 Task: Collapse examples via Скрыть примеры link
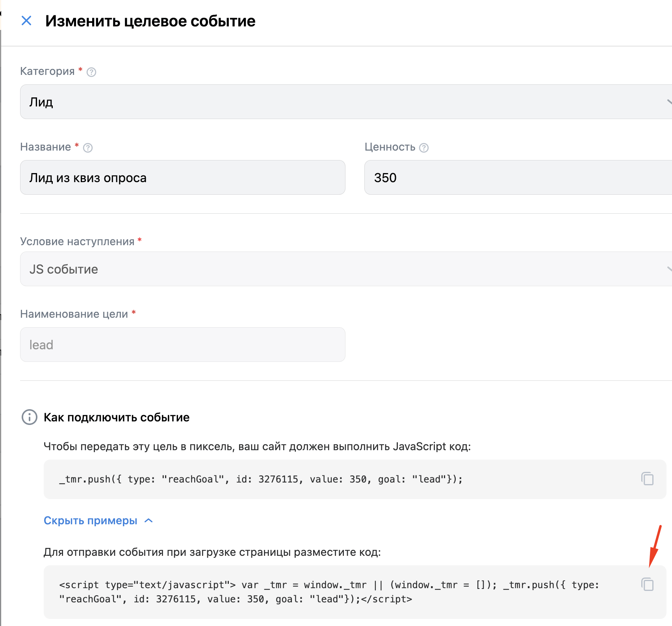[x=91, y=521]
